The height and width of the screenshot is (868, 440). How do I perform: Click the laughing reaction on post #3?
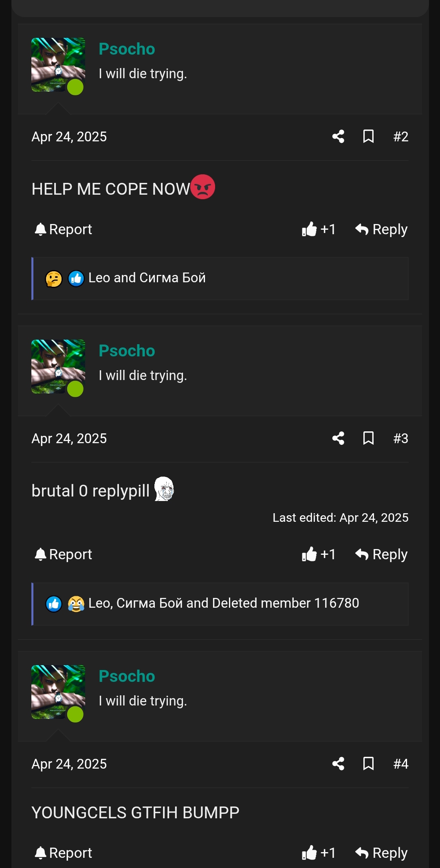[76, 603]
